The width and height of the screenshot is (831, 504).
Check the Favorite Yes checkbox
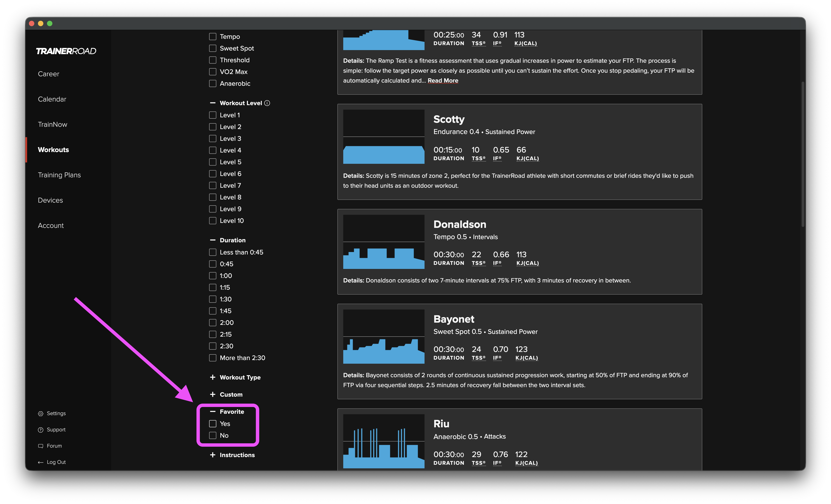tap(212, 424)
